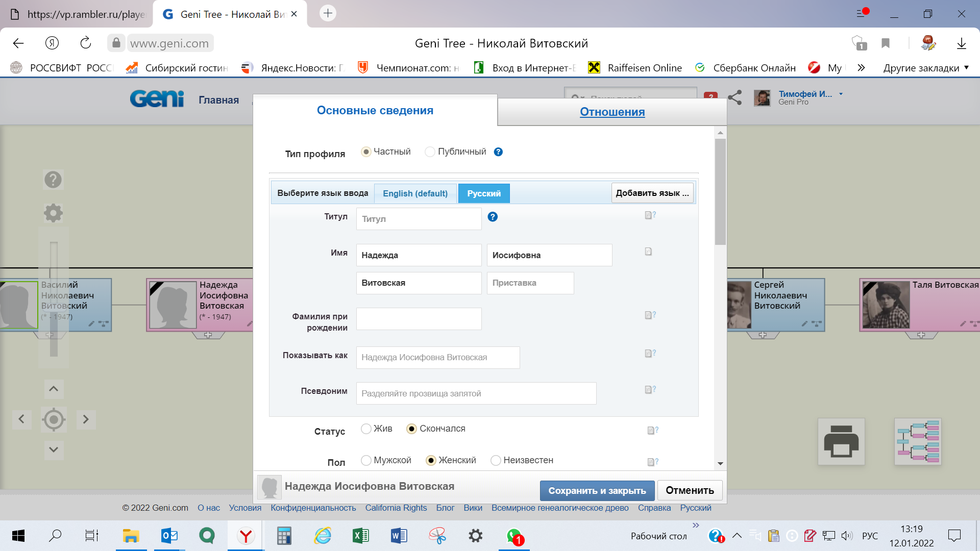Switch to the Отношения tab
980x551 pixels.
click(x=612, y=112)
